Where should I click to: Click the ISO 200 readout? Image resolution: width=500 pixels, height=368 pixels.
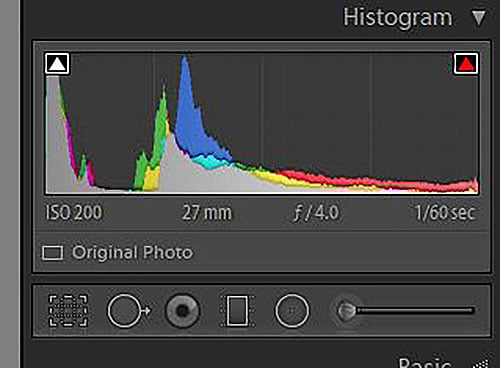(x=74, y=213)
